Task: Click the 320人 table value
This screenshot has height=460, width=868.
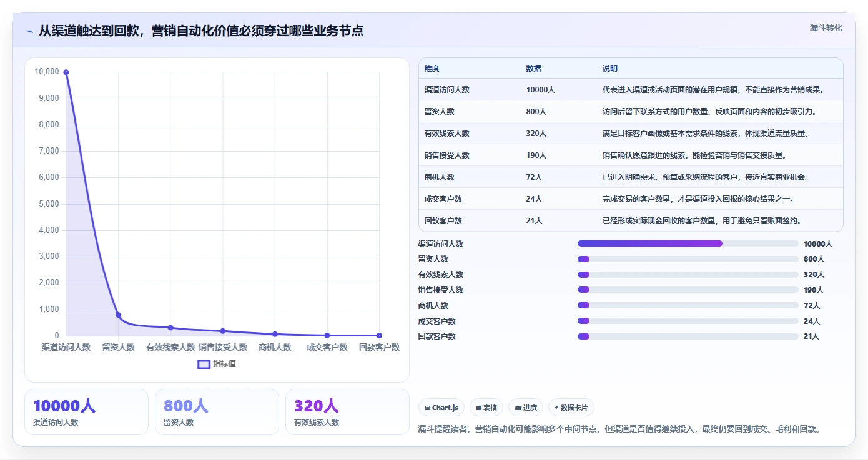Action: pyautogui.click(x=536, y=134)
